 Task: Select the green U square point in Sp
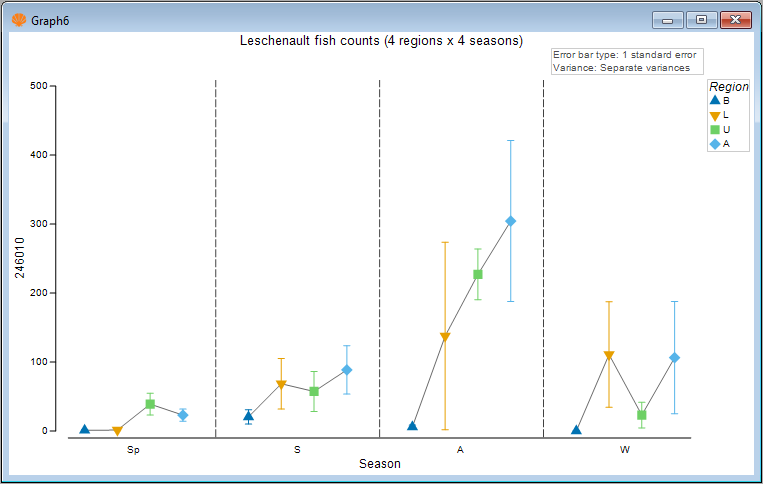pos(150,404)
